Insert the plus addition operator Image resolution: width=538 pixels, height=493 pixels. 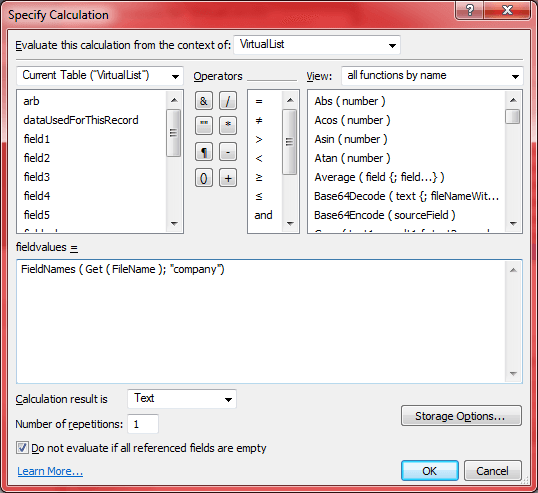[x=228, y=178]
